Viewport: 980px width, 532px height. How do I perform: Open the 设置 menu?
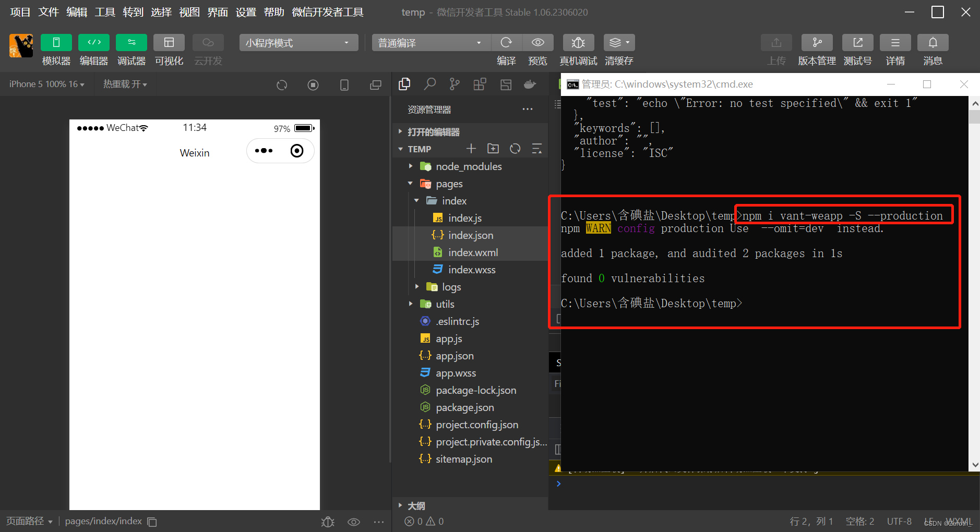(x=245, y=12)
